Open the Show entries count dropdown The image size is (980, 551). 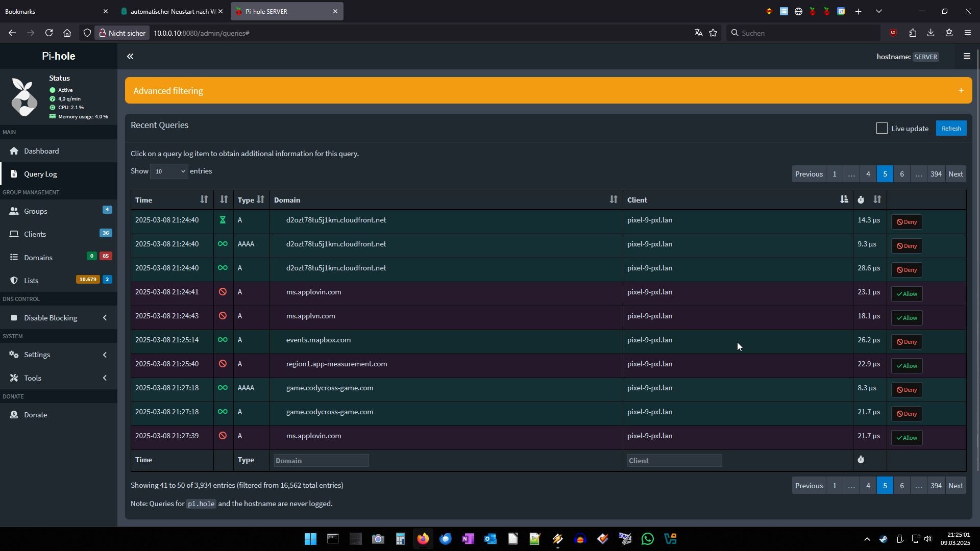tap(169, 171)
